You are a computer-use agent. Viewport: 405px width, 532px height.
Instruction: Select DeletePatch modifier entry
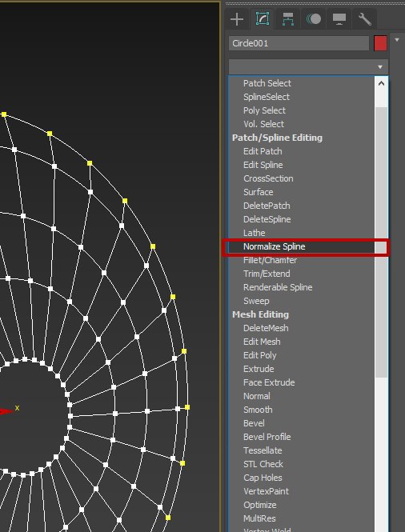(x=267, y=206)
